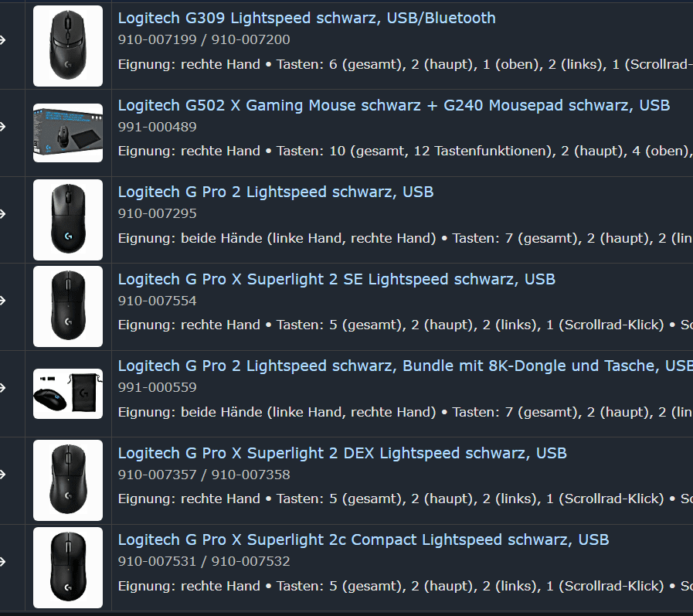
Task: Open the Superlight 2c Compact mouse thumbnail
Action: [68, 567]
